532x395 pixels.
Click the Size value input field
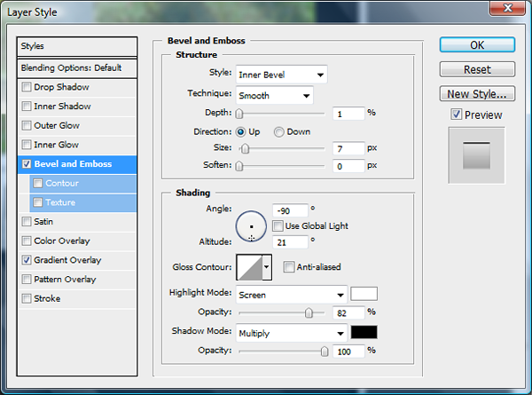pos(349,148)
